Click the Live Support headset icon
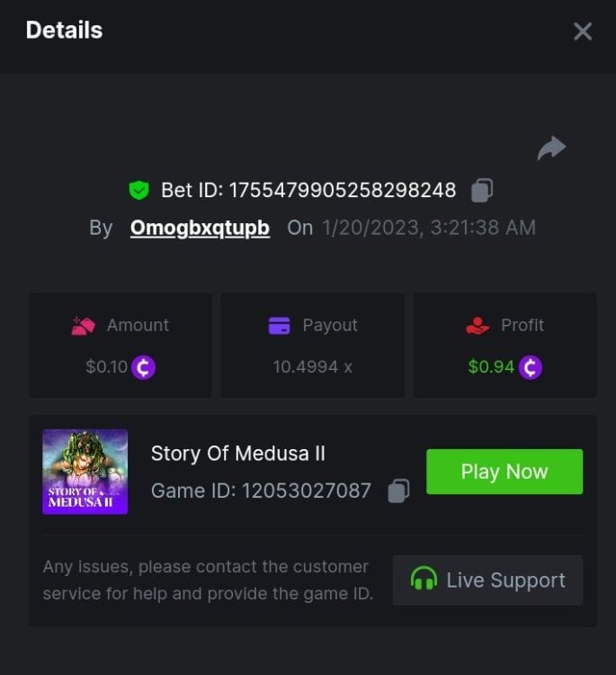The height and width of the screenshot is (675, 616). [x=424, y=580]
